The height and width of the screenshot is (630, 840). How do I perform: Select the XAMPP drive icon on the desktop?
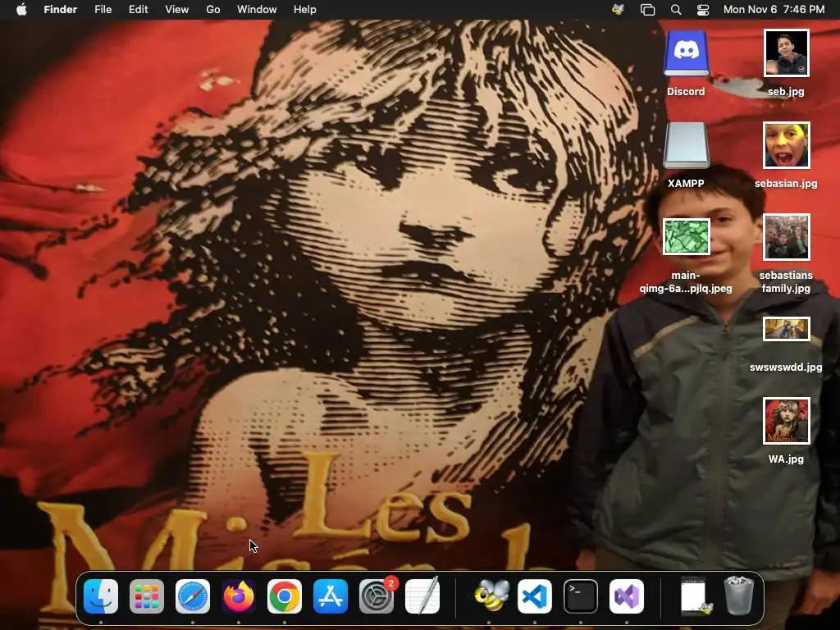click(x=687, y=145)
